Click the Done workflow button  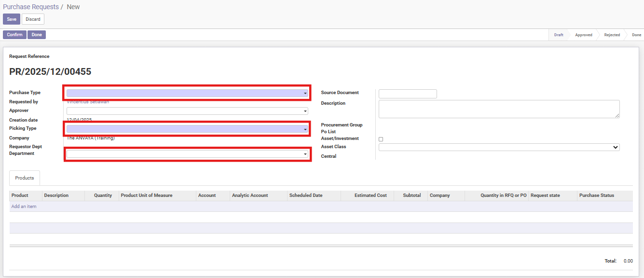37,35
